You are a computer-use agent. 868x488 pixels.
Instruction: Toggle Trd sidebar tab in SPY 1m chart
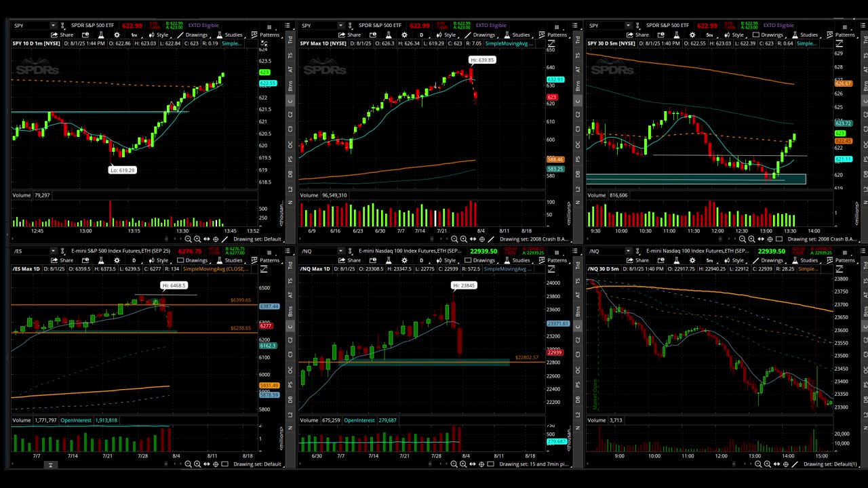291,41
